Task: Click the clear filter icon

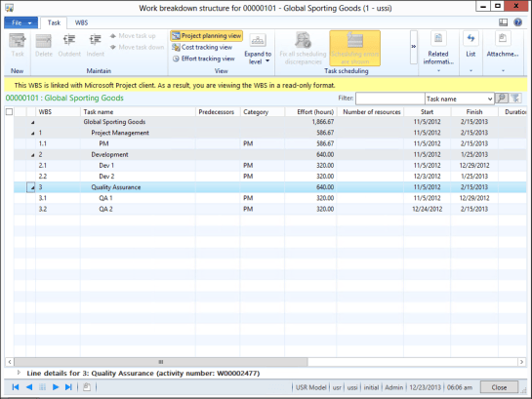Action: (x=515, y=99)
